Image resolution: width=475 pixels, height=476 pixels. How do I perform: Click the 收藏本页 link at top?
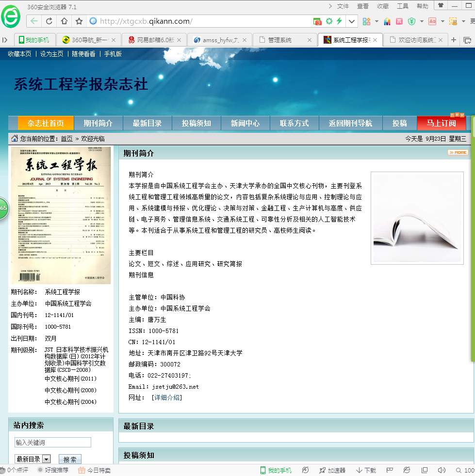click(19, 54)
